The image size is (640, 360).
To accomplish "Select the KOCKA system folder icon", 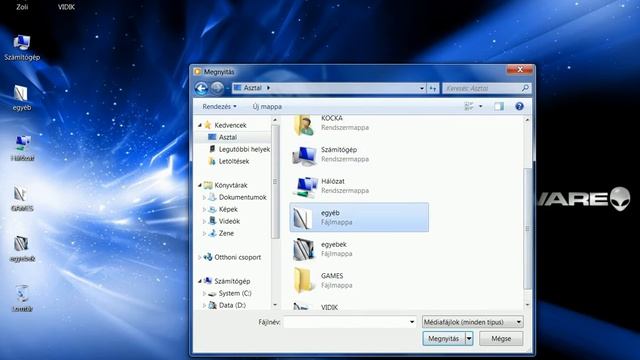I will [304, 124].
